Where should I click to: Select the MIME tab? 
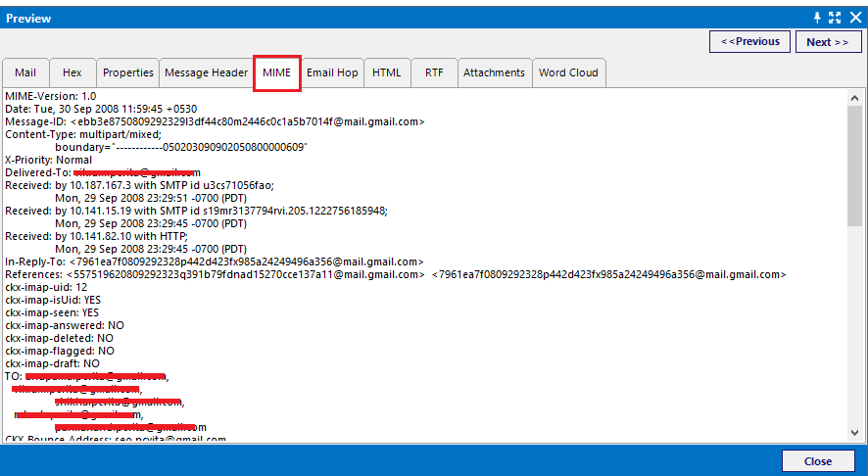[277, 72]
